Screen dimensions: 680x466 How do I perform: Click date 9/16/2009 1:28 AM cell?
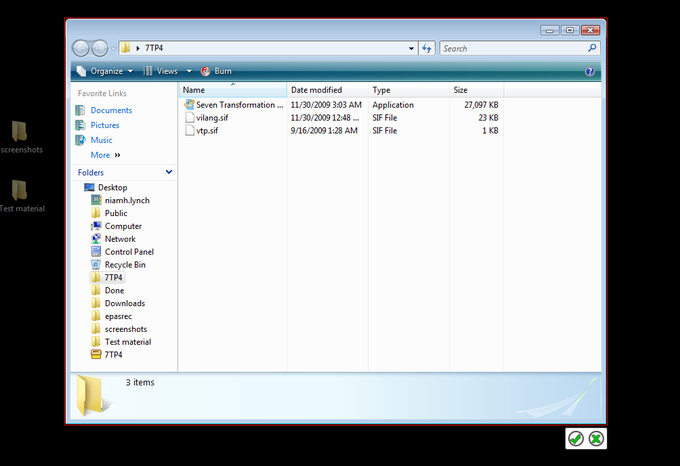pyautogui.click(x=324, y=130)
